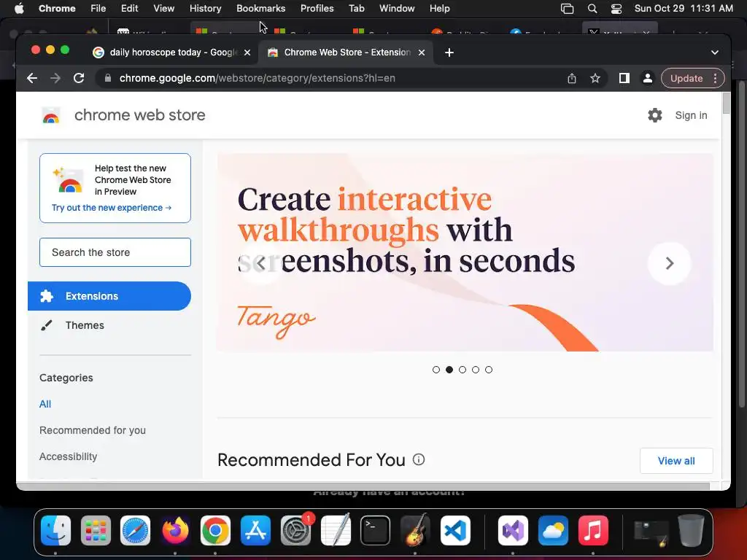Viewport: 747px width, 560px height.
Task: Click the Search the store field
Action: 115,252
